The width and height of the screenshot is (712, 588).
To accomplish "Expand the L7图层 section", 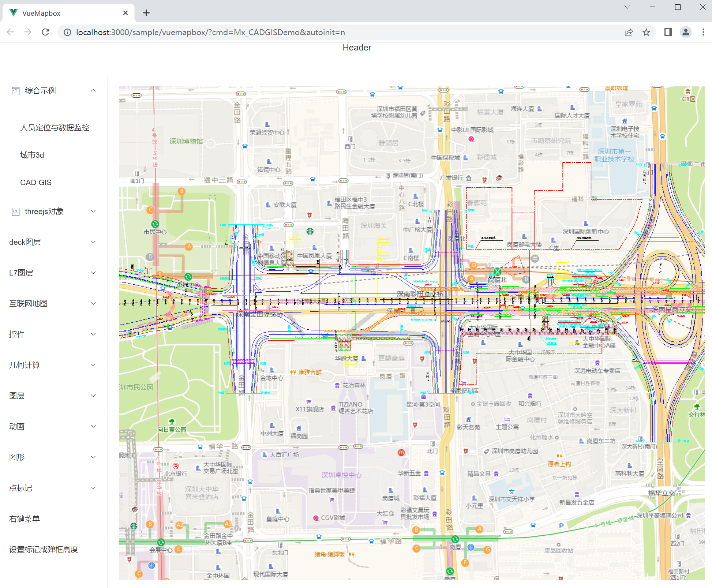I will tap(53, 273).
